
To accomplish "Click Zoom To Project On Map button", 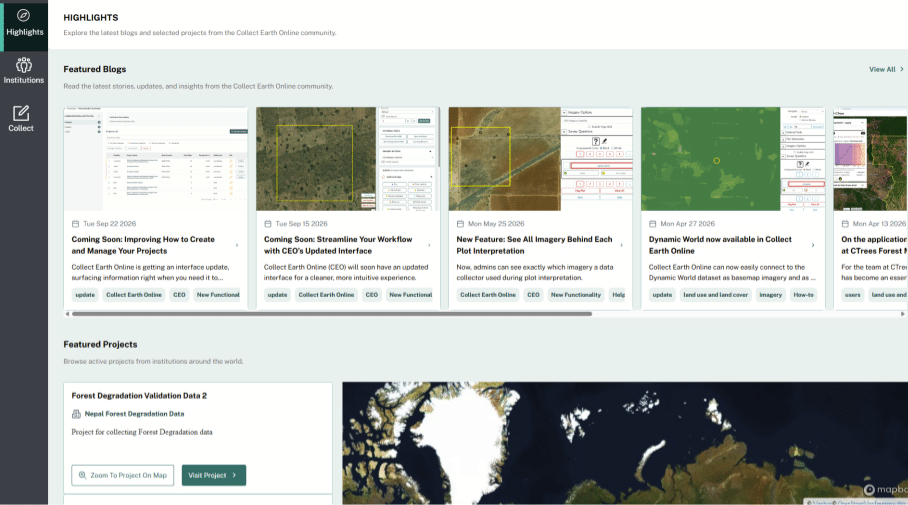I will click(x=123, y=475).
